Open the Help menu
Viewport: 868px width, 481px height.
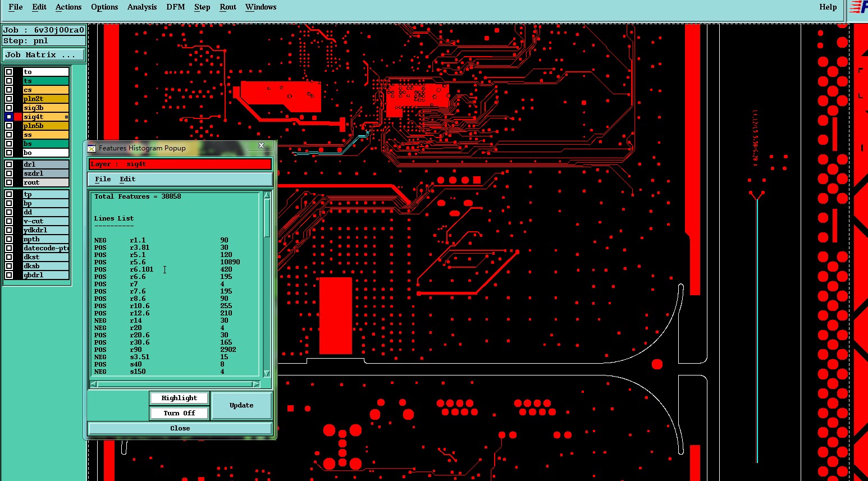coord(828,7)
